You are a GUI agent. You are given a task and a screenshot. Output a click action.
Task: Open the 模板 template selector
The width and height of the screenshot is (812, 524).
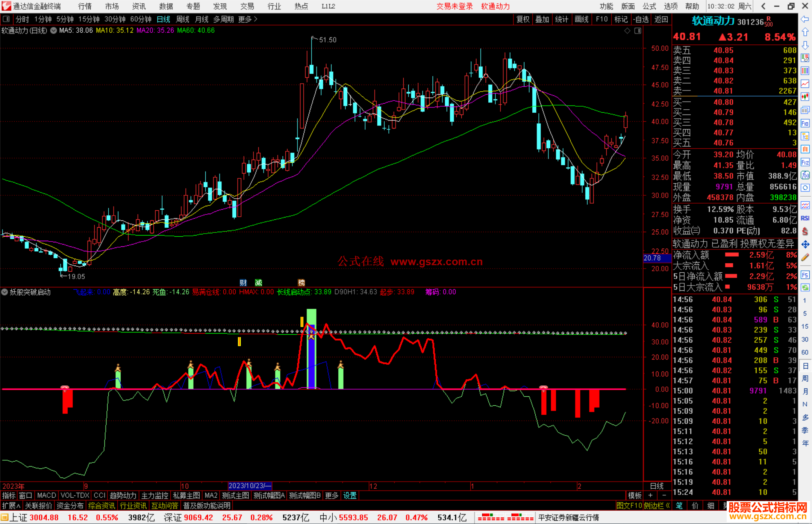coord(635,495)
